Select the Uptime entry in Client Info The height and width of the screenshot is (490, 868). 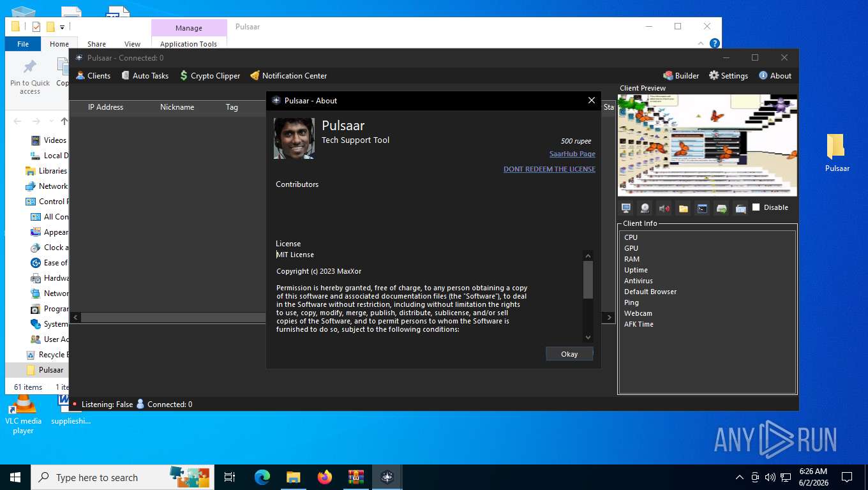(x=636, y=270)
